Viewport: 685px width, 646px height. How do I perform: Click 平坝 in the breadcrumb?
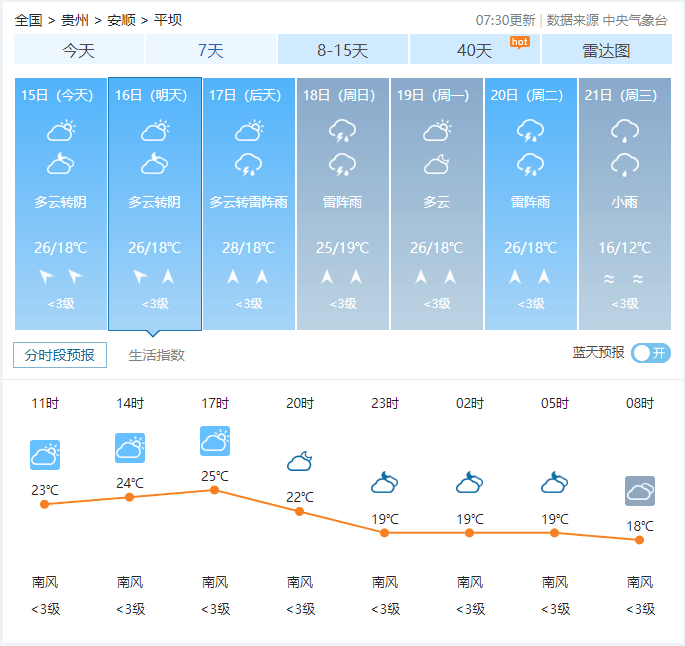(168, 20)
